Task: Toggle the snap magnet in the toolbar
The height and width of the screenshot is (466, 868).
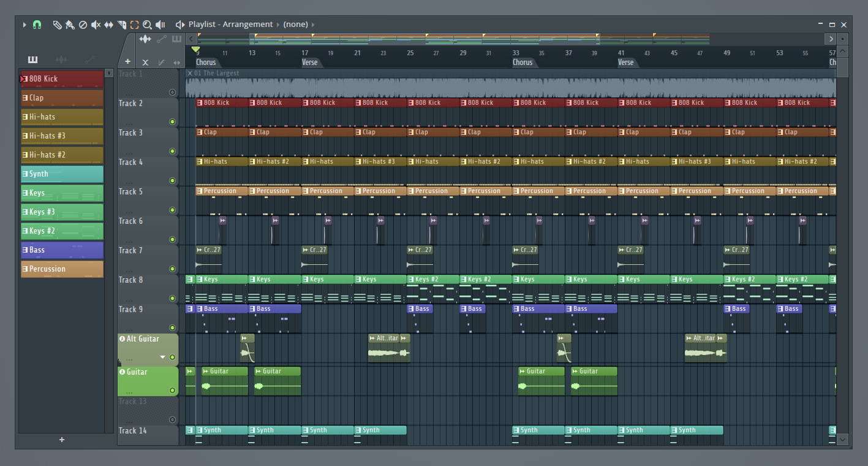Action: point(37,25)
